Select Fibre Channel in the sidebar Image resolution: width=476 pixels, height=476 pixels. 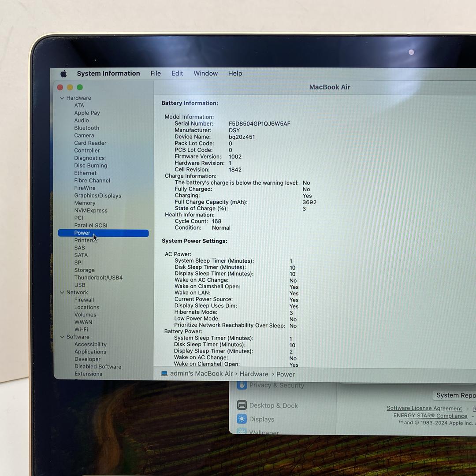[x=92, y=181]
